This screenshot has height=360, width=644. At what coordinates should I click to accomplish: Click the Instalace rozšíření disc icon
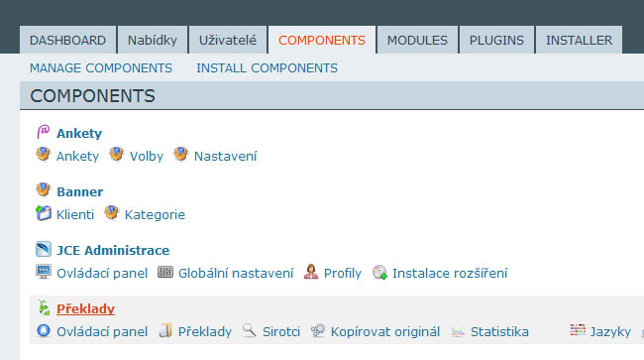click(379, 272)
